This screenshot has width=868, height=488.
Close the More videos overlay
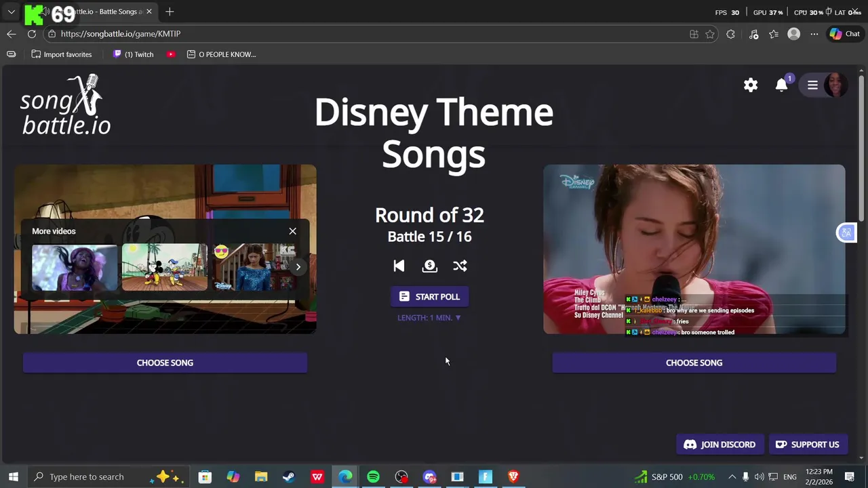(293, 231)
